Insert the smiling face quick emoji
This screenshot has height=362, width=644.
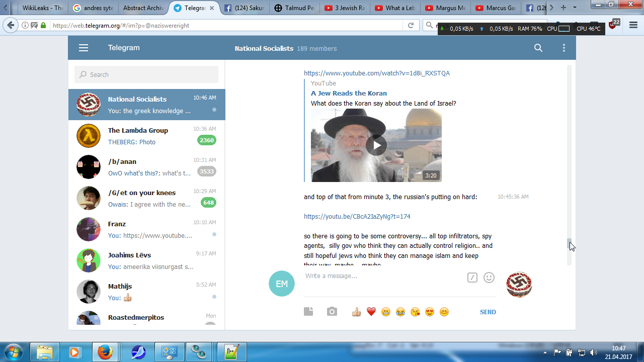(x=444, y=312)
